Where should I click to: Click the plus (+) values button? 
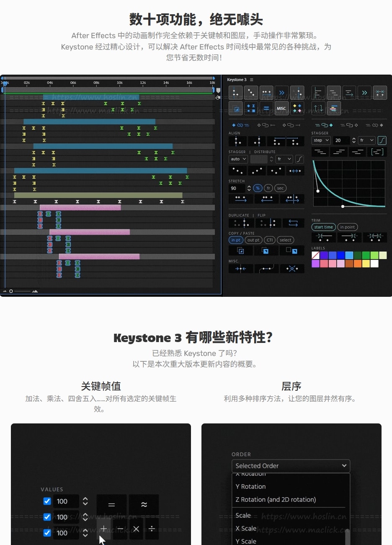104,529
